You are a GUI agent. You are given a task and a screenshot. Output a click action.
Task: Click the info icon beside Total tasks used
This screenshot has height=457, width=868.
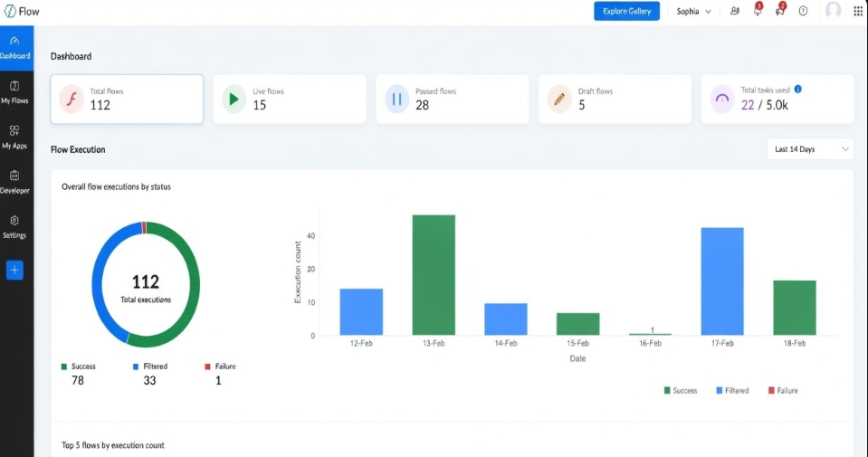click(x=797, y=90)
